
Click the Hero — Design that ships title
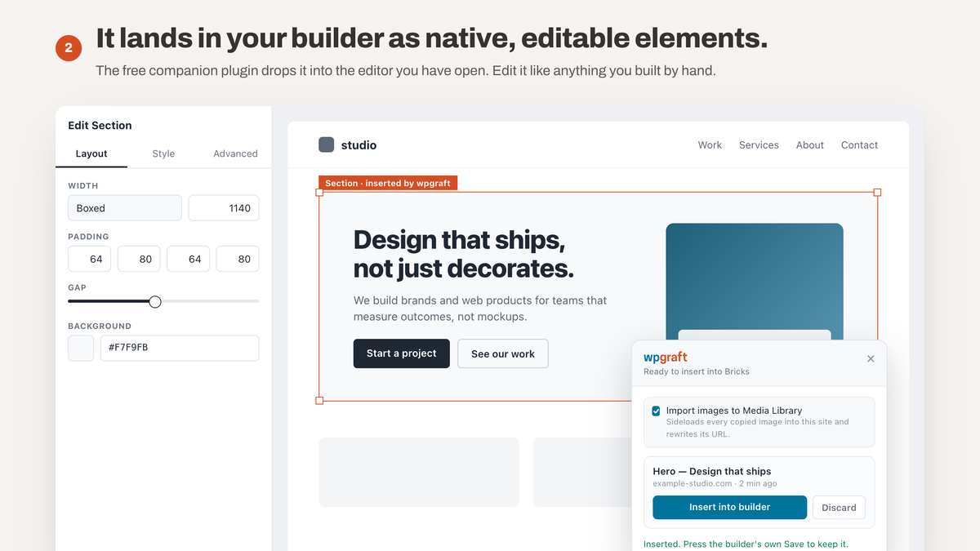point(712,471)
